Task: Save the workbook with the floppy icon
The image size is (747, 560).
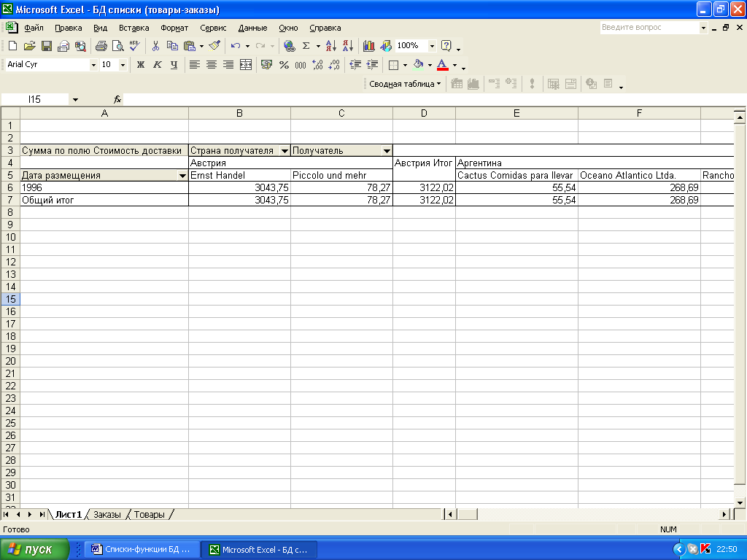Action: click(x=47, y=46)
